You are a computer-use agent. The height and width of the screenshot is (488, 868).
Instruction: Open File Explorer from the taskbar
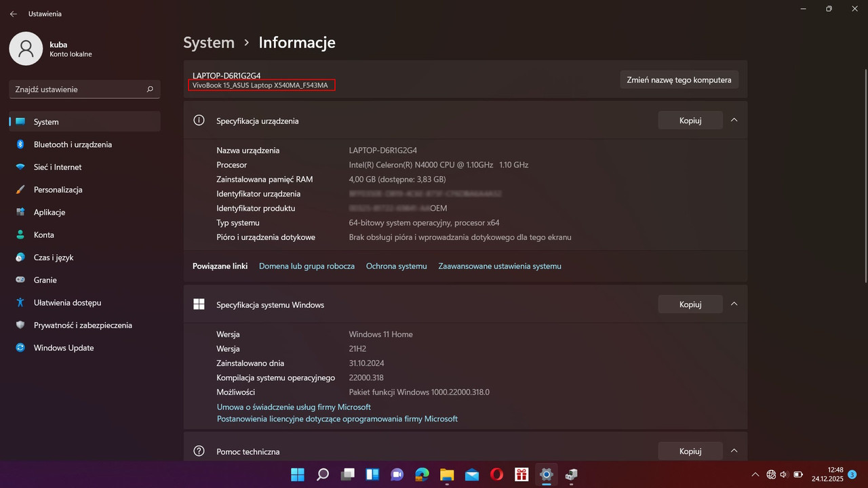click(x=447, y=474)
